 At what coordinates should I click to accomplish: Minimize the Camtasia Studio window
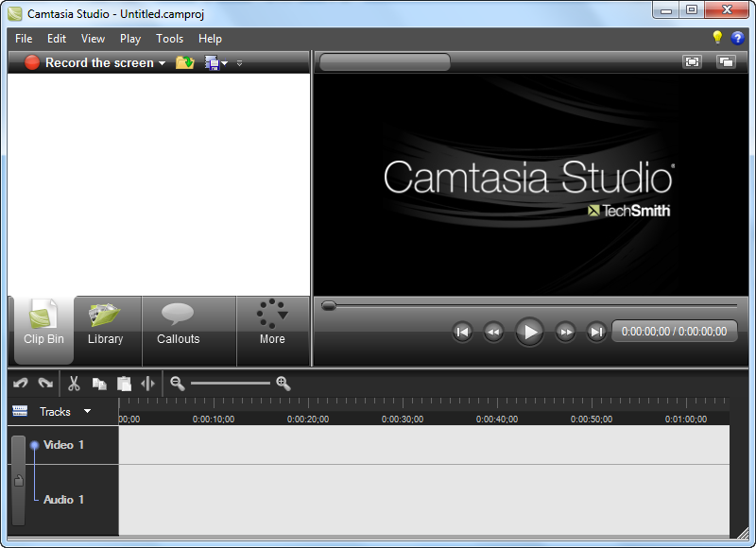click(666, 10)
